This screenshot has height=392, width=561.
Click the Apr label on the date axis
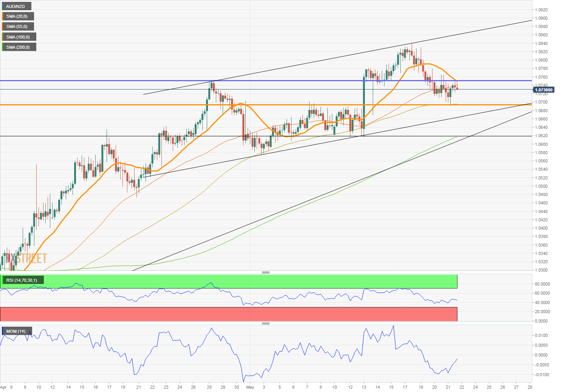tap(3, 387)
